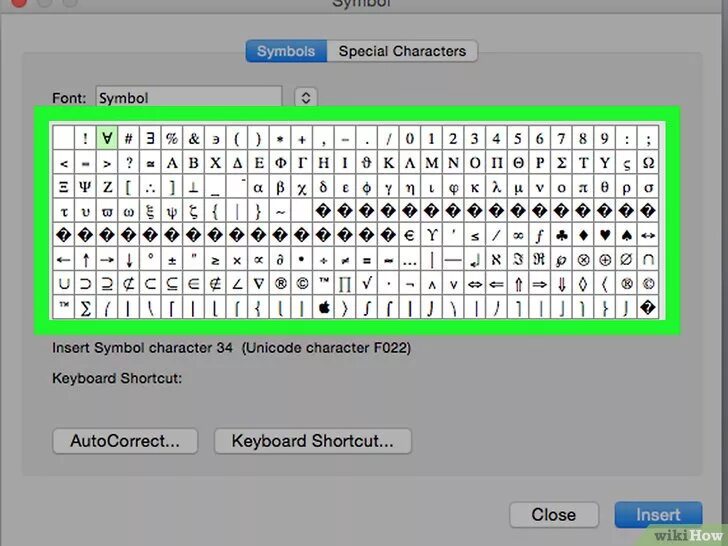Pick the percent % symbol
The image size is (728, 546).
[x=172, y=138]
